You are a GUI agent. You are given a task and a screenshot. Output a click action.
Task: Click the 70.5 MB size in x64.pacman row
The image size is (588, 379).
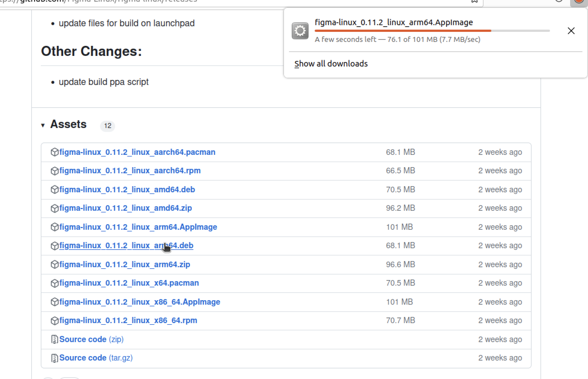(400, 283)
